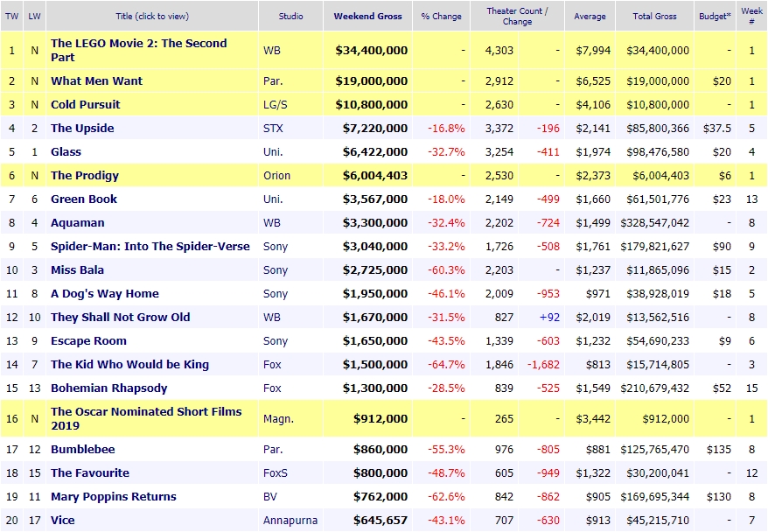
Task: Select the -1,682 theater change value
Action: [543, 365]
